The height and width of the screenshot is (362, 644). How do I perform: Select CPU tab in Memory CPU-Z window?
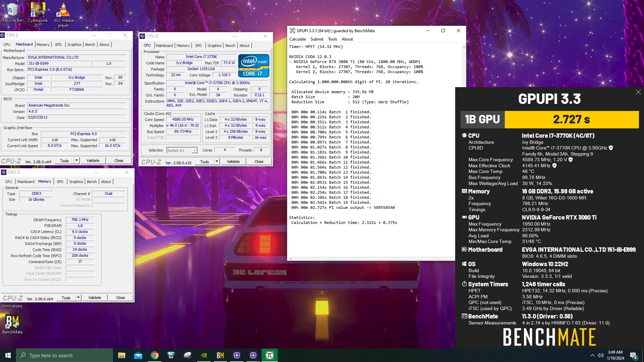(x=9, y=182)
